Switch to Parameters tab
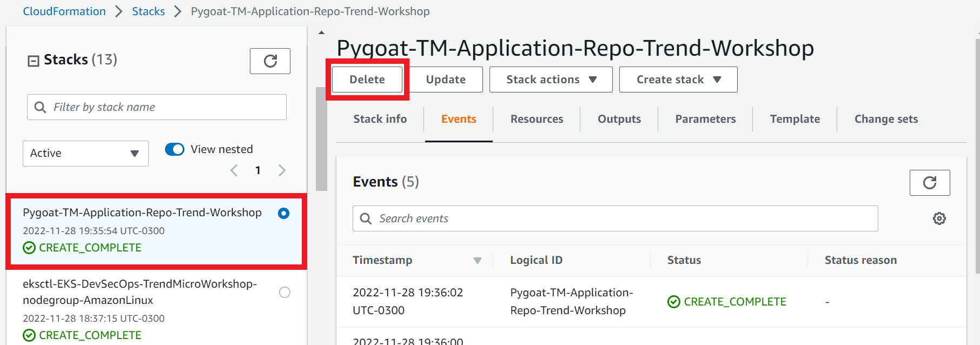This screenshot has width=980, height=345. pyautogui.click(x=705, y=119)
